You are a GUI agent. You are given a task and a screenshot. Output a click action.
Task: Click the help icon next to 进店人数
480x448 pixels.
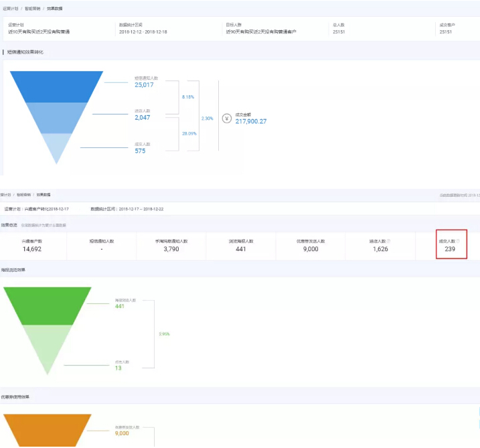[389, 241]
